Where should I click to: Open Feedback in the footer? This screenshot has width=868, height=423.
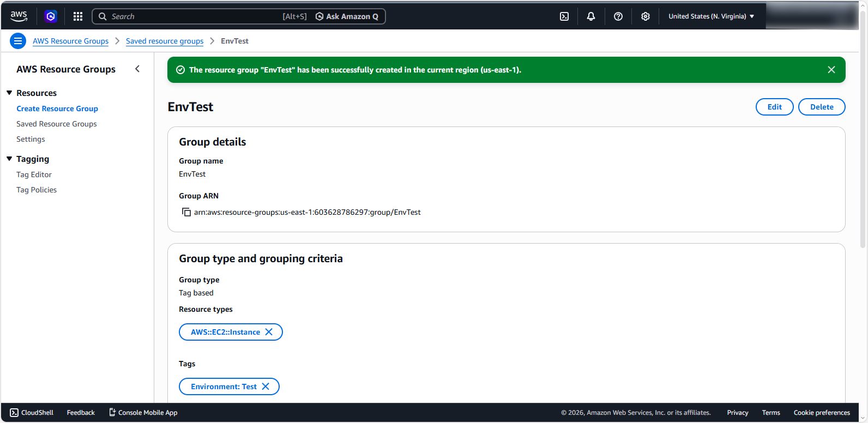coord(81,413)
